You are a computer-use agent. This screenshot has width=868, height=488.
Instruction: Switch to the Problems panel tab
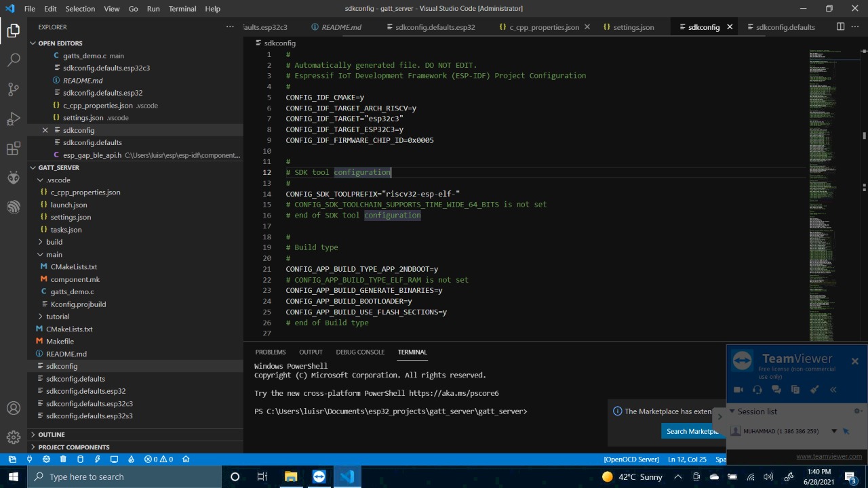(x=271, y=352)
